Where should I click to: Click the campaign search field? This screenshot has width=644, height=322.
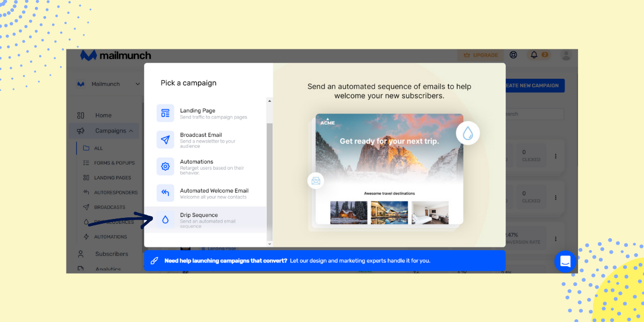(x=535, y=114)
